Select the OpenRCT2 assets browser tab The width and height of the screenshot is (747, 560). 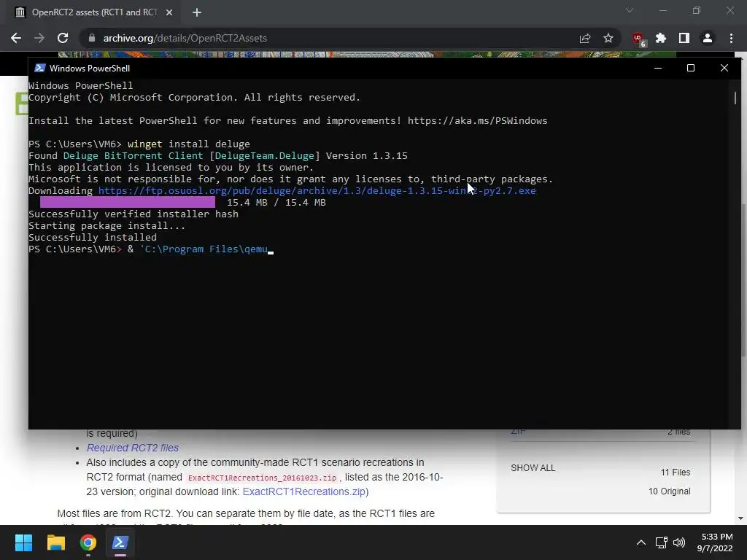click(94, 12)
